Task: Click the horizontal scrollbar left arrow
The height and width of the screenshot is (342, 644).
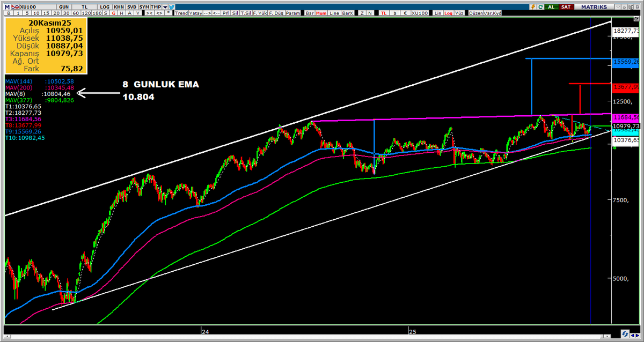Action: [7, 336]
